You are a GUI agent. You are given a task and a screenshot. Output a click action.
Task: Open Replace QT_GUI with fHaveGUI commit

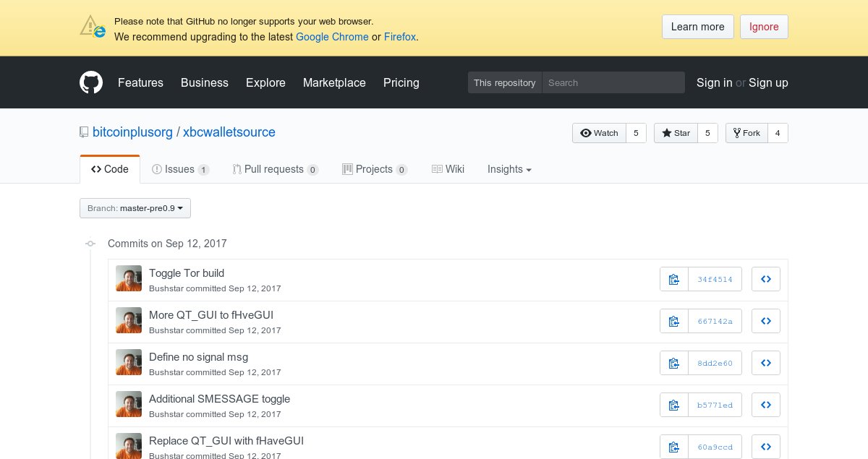pos(226,441)
